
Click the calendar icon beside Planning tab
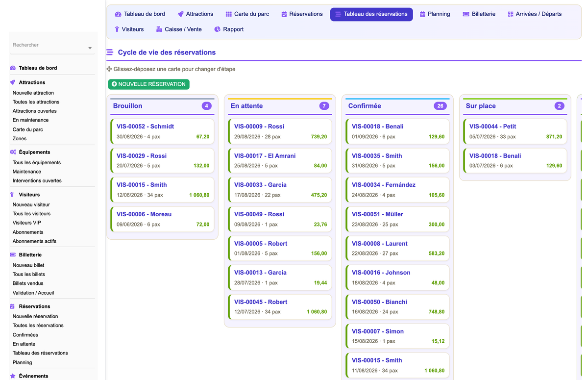pos(423,14)
